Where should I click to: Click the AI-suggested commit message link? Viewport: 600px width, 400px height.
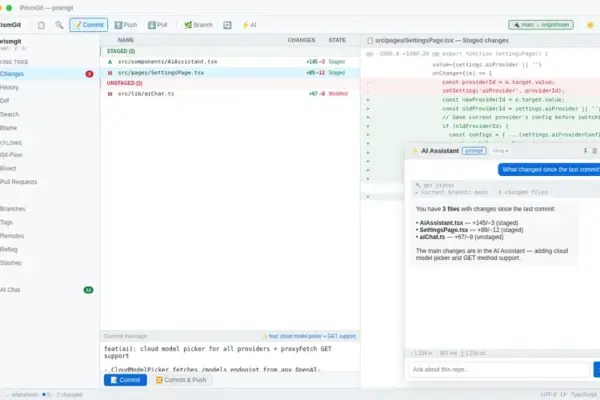tap(309, 336)
